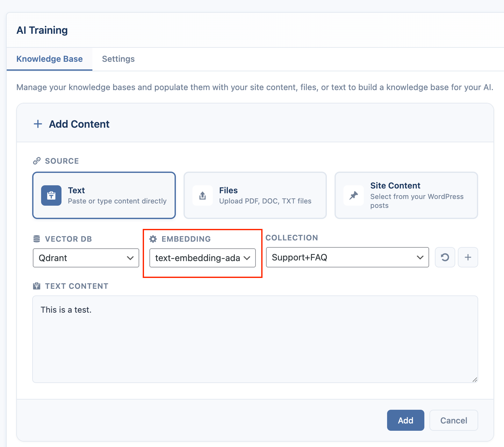Click the textarea resize handle corner

point(475,380)
